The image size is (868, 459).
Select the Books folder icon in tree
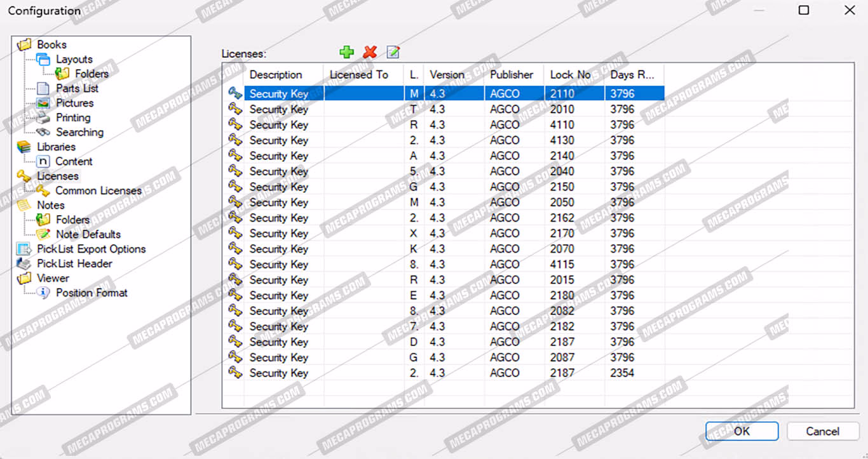(24, 44)
